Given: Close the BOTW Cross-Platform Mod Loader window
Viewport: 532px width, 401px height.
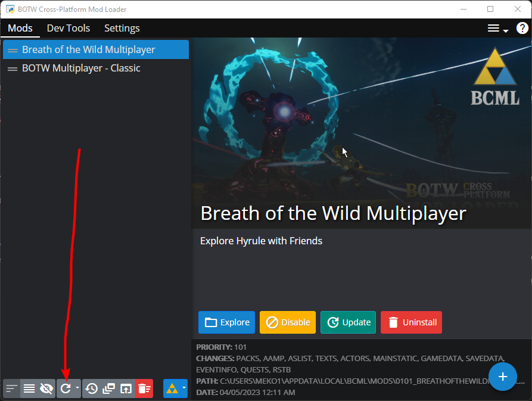Looking at the screenshot, I should 518,9.
